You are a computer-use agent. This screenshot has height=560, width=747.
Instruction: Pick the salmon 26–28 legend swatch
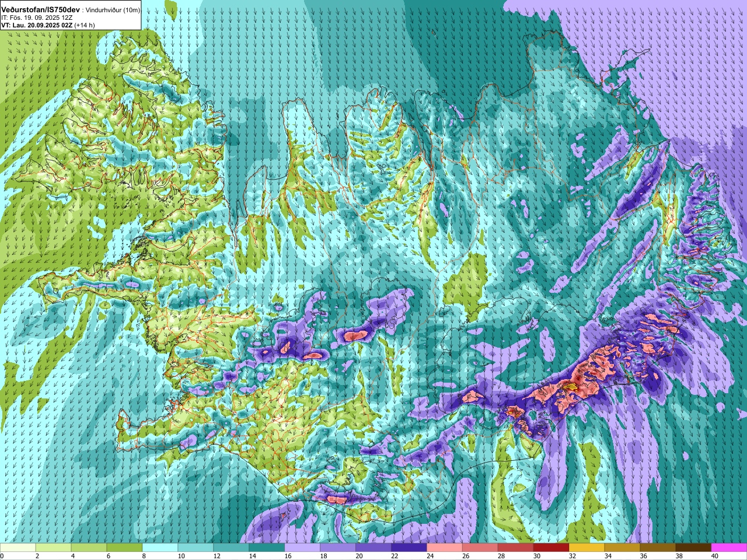(x=480, y=548)
